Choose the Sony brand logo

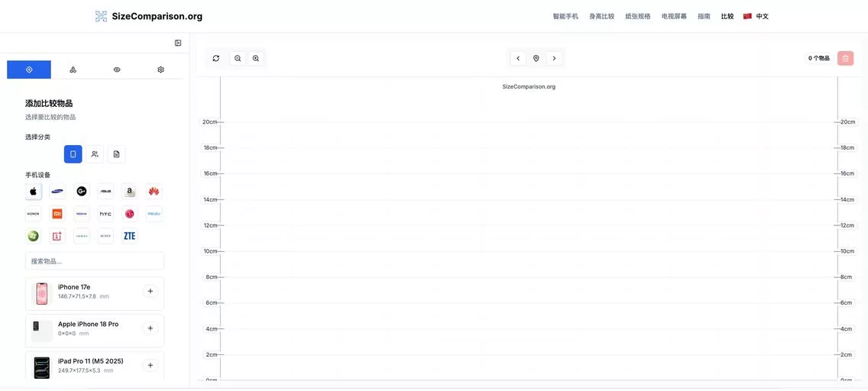(x=105, y=236)
